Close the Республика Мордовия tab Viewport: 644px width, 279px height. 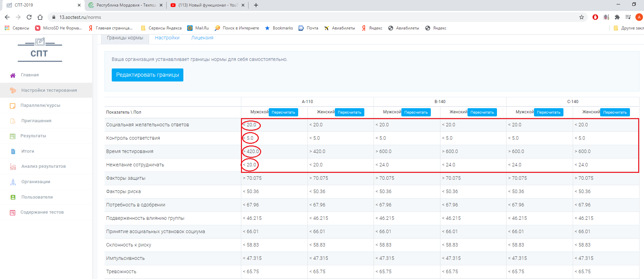(x=161, y=5)
